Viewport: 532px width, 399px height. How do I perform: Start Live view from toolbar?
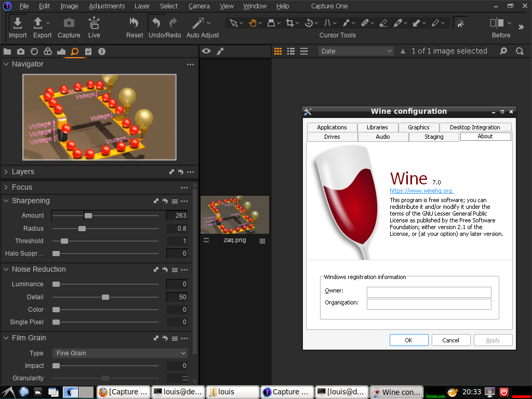tap(94, 23)
